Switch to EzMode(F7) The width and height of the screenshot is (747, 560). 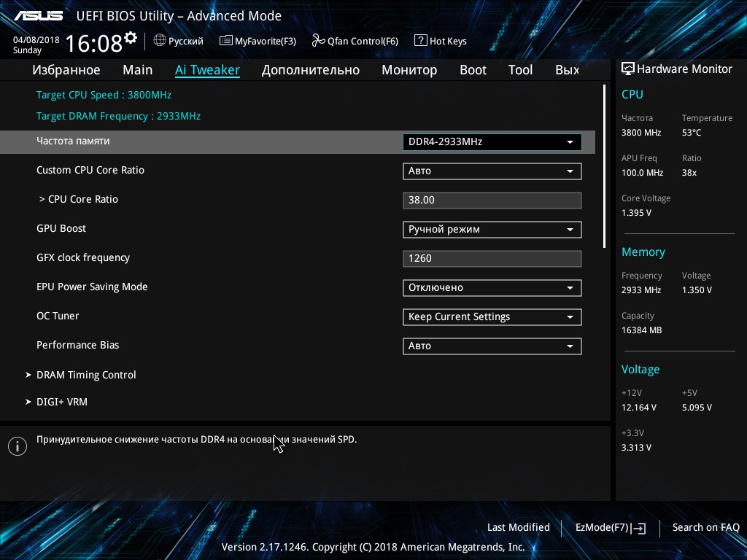pos(611,528)
